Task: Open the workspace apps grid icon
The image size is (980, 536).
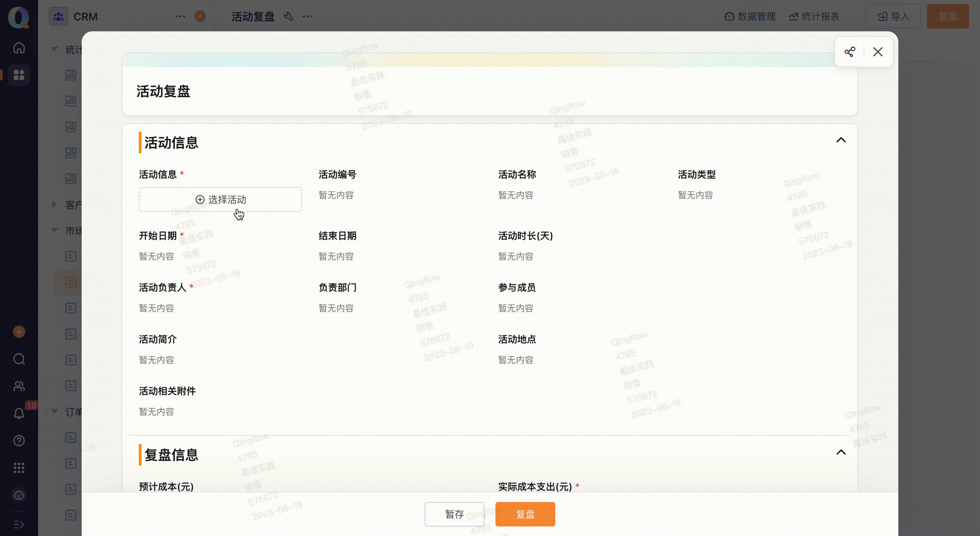Action: click(x=19, y=75)
